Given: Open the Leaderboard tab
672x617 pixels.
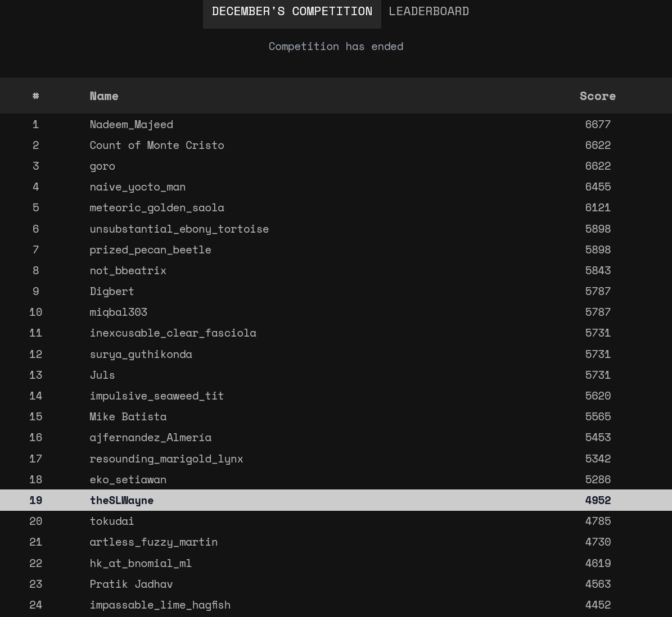Looking at the screenshot, I should click(429, 12).
